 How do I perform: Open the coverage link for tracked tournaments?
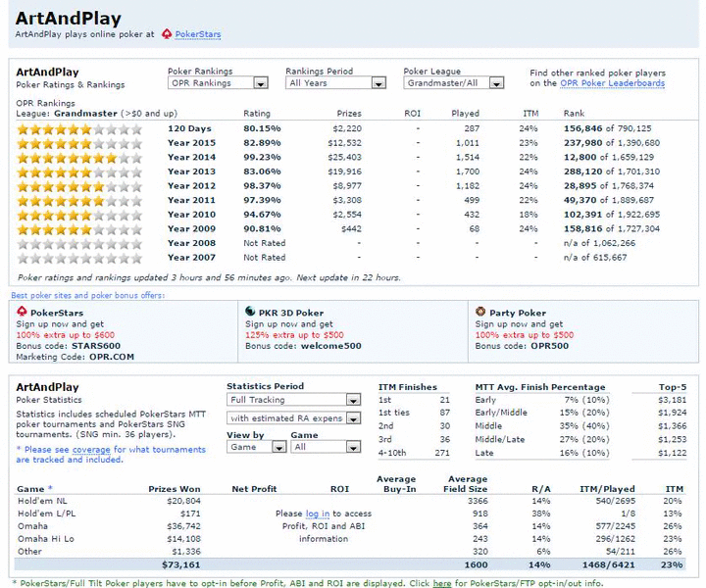(91, 450)
